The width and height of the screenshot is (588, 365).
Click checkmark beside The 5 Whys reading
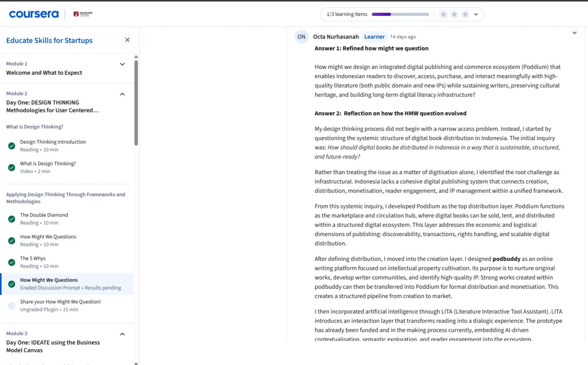click(12, 262)
